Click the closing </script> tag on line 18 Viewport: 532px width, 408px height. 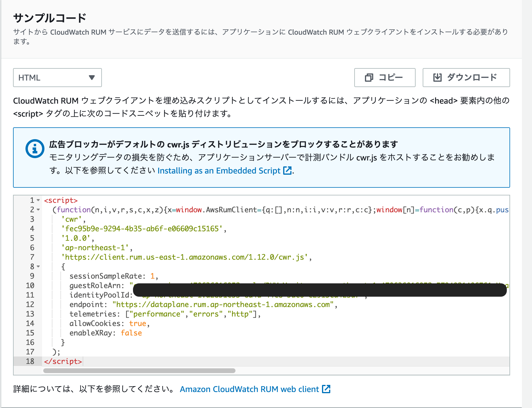[63, 362]
